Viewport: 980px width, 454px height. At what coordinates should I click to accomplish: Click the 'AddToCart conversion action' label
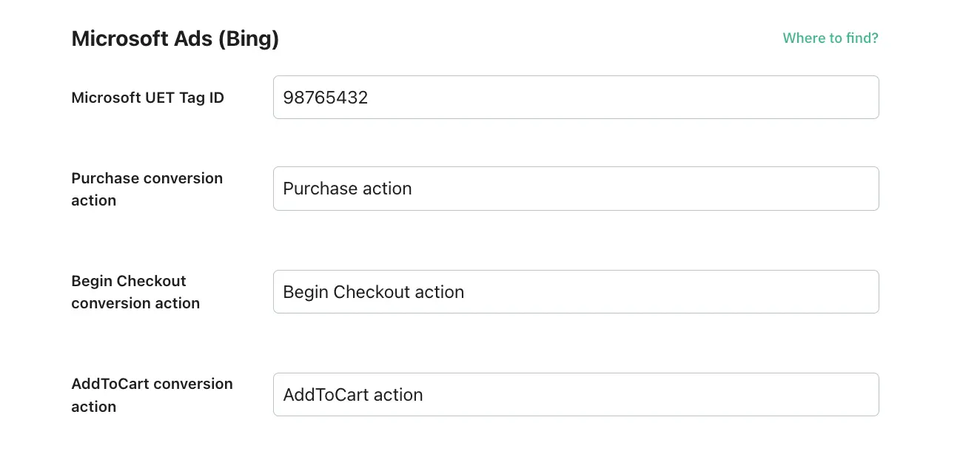[152, 394]
